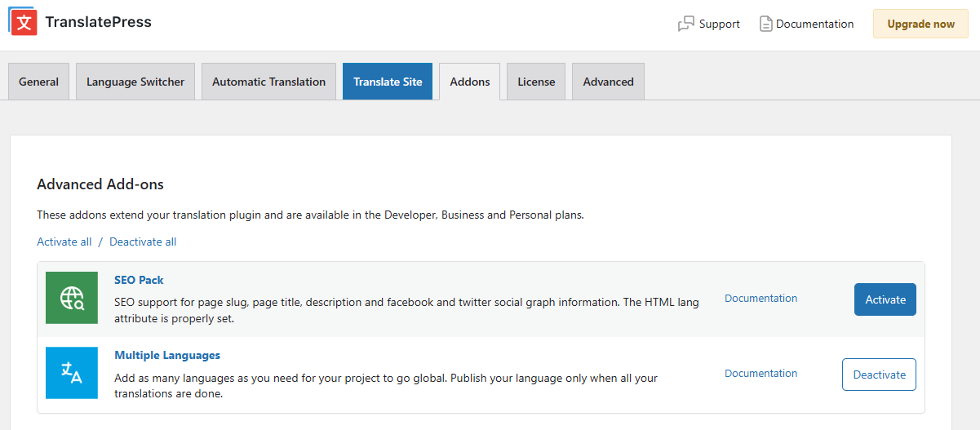This screenshot has height=430, width=980.
Task: Click the Multiple Languages description text
Action: (x=386, y=386)
